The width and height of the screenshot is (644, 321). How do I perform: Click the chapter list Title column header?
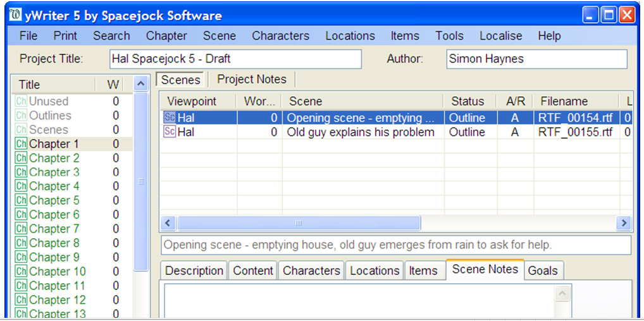53,85
